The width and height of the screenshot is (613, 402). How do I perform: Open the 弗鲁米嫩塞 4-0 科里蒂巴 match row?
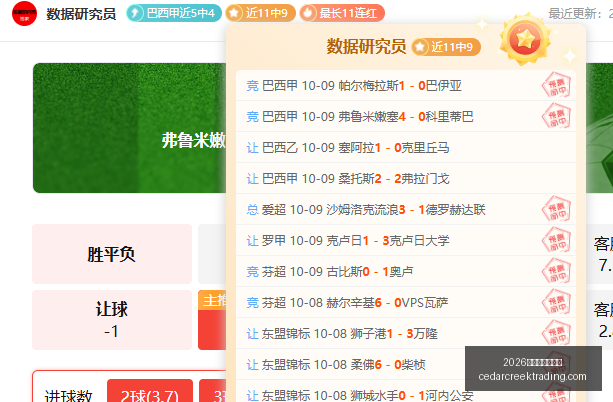coord(406,117)
